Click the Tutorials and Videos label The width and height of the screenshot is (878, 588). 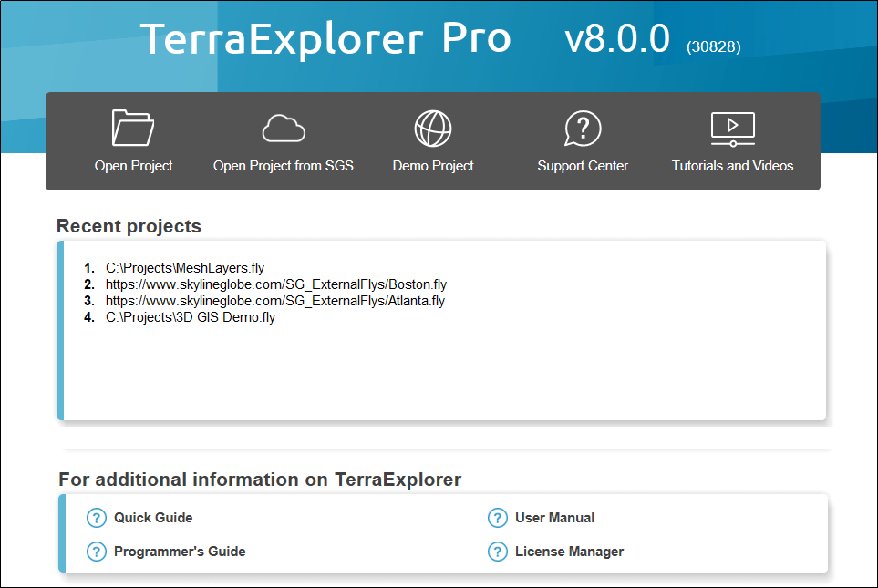tap(732, 166)
